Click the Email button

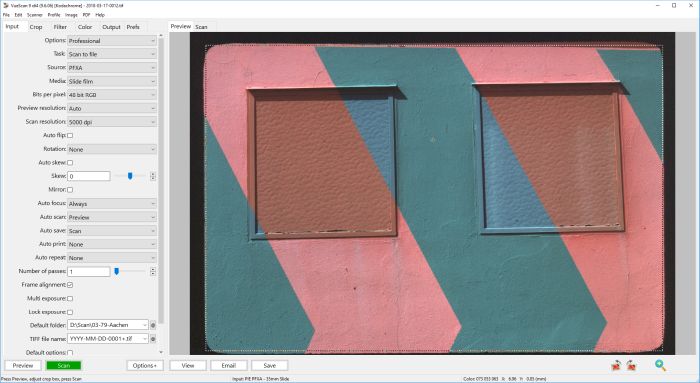[x=229, y=366]
